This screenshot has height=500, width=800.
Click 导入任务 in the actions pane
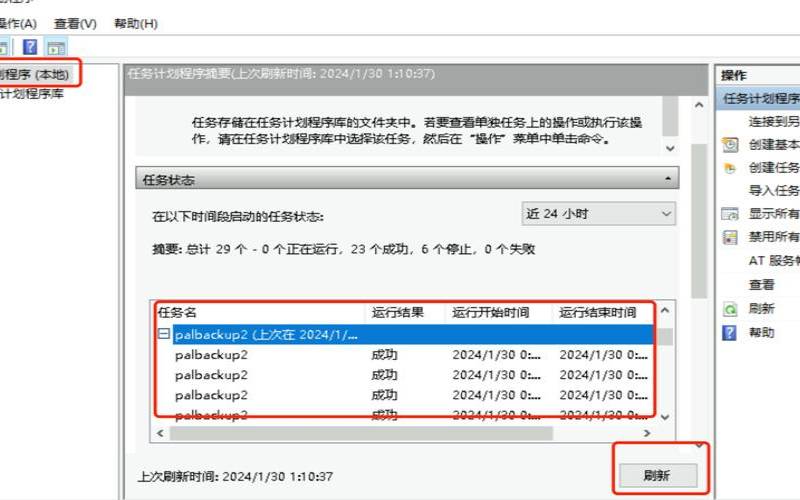click(x=774, y=190)
